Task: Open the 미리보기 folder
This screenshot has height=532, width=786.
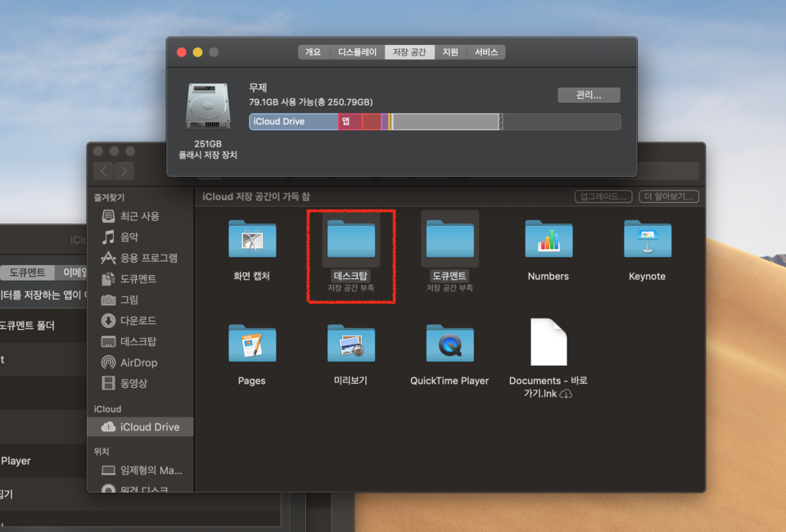Action: click(350, 345)
